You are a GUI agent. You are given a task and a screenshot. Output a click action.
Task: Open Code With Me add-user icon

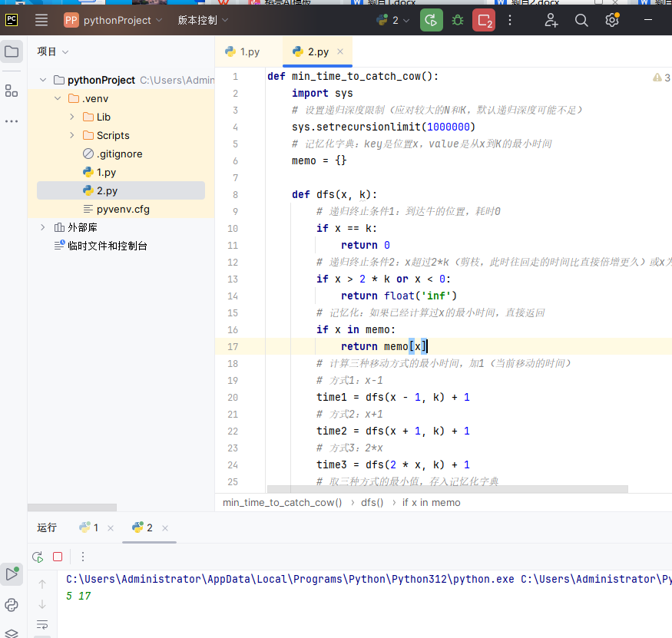(551, 20)
